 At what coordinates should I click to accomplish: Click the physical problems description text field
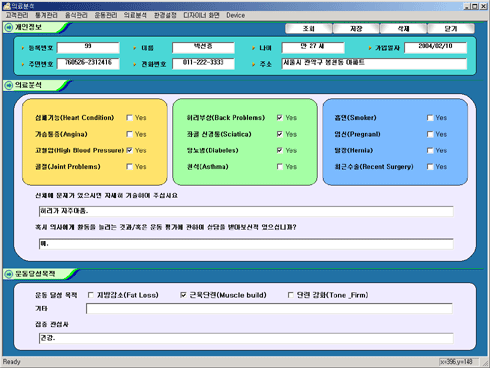coord(246,211)
